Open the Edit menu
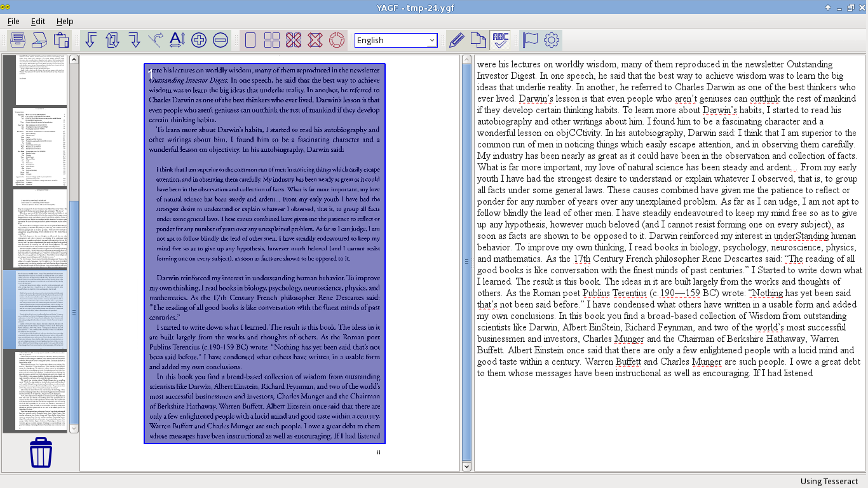This screenshot has width=868, height=488. point(38,21)
